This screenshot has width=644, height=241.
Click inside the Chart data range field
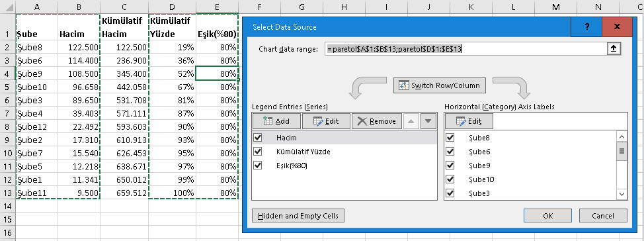click(x=465, y=49)
